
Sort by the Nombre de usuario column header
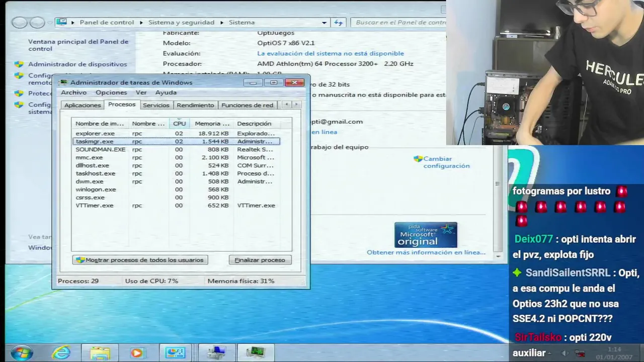pos(148,124)
